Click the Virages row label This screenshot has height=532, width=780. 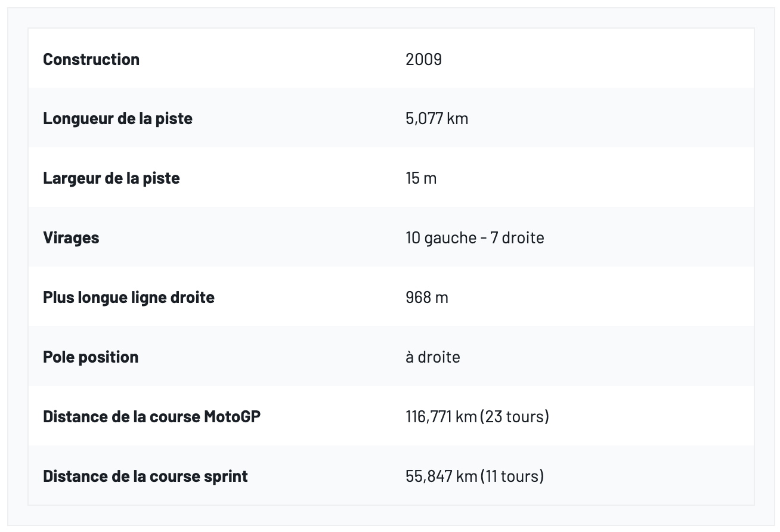click(x=71, y=237)
